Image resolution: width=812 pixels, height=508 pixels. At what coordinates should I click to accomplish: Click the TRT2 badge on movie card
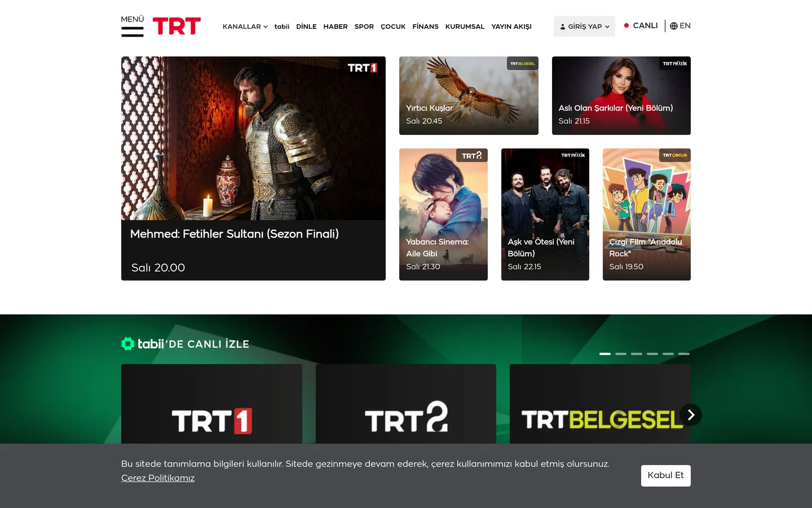pos(472,155)
